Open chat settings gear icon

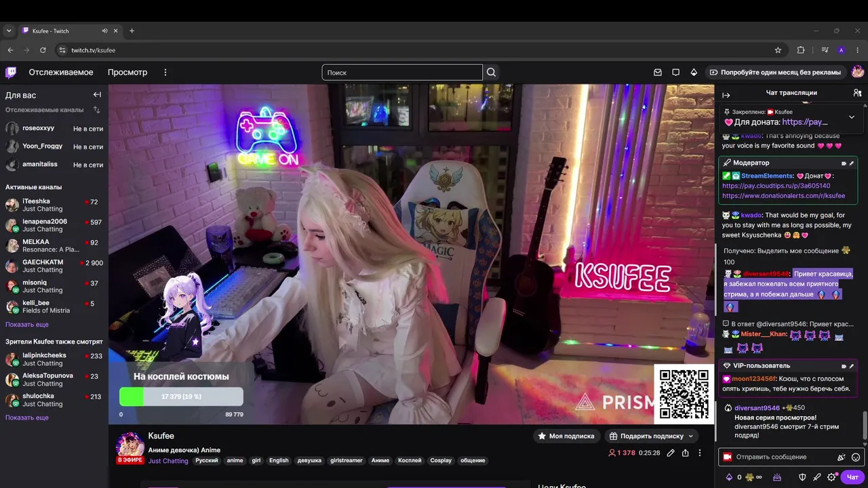point(832,477)
